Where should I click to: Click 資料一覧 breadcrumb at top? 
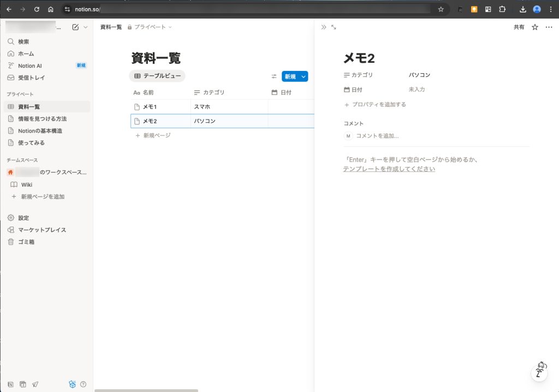[x=111, y=27]
